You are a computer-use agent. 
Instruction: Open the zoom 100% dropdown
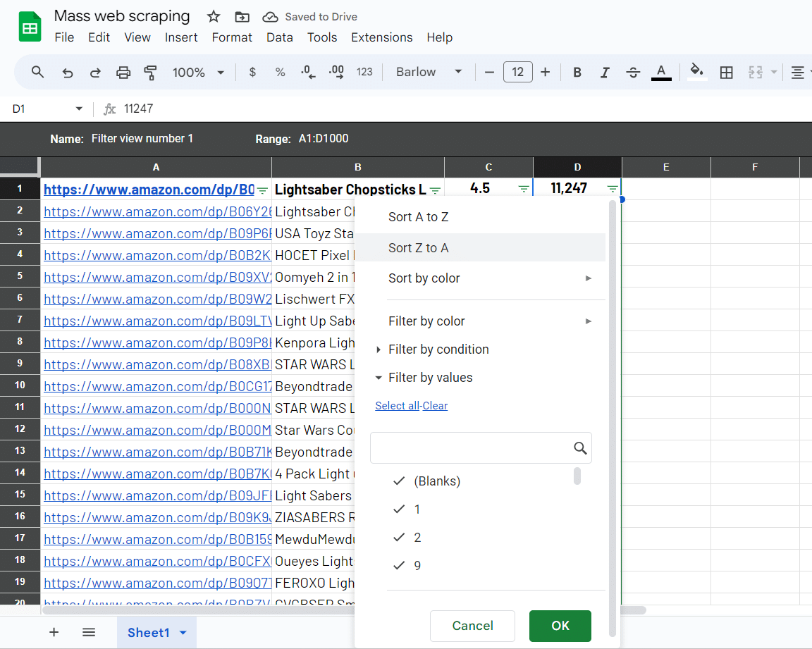198,72
